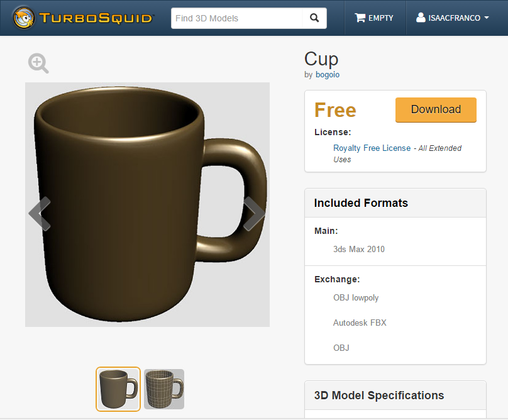Click the TurboSquid logo icon
Viewport: 508px width, 420px height.
[23, 18]
